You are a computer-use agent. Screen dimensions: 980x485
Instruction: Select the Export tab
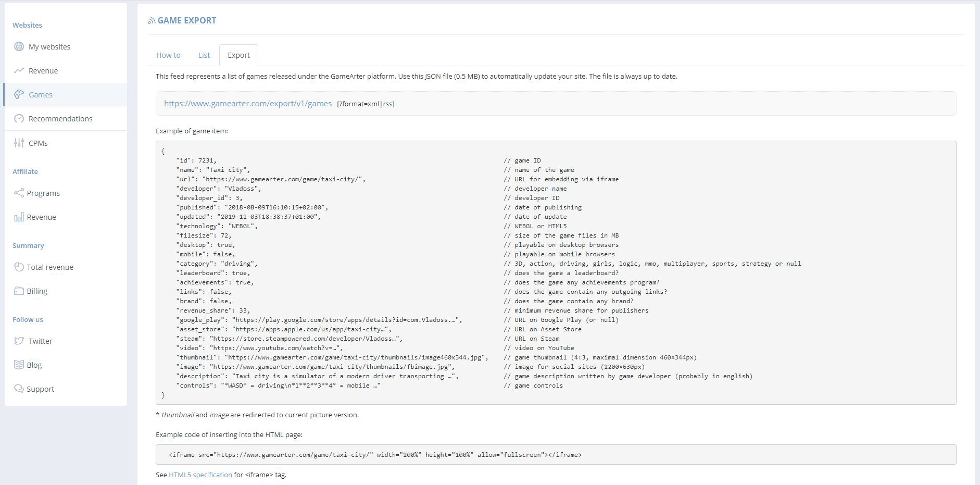pos(238,55)
